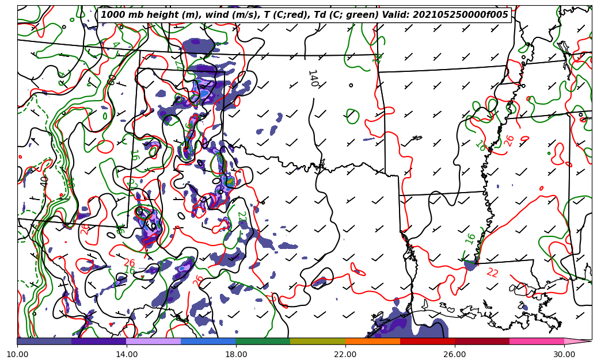Pick the lavender 14–16 colorbar segment
Screen dimensions: 597x364
pyautogui.click(x=154, y=341)
